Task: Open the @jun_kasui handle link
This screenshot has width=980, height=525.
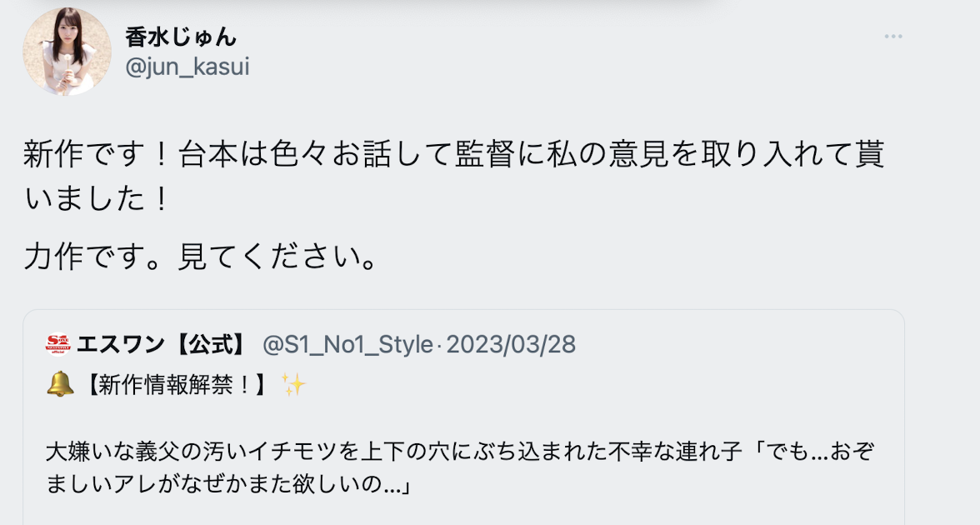Action: 187,67
